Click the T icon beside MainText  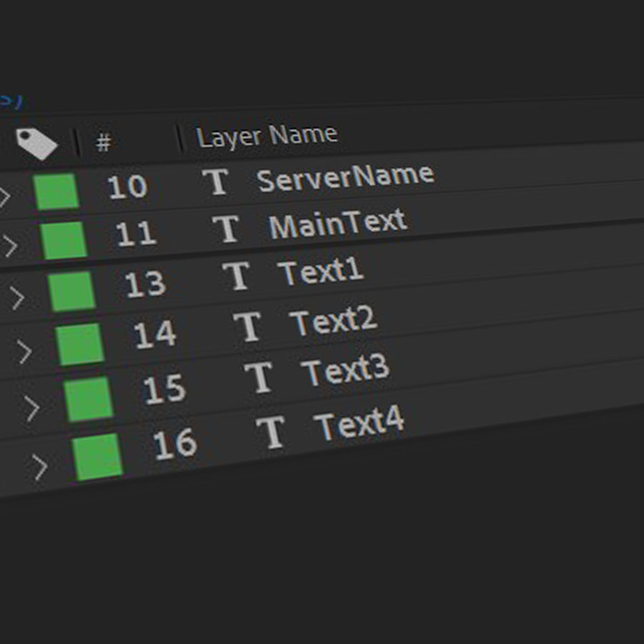tap(226, 229)
